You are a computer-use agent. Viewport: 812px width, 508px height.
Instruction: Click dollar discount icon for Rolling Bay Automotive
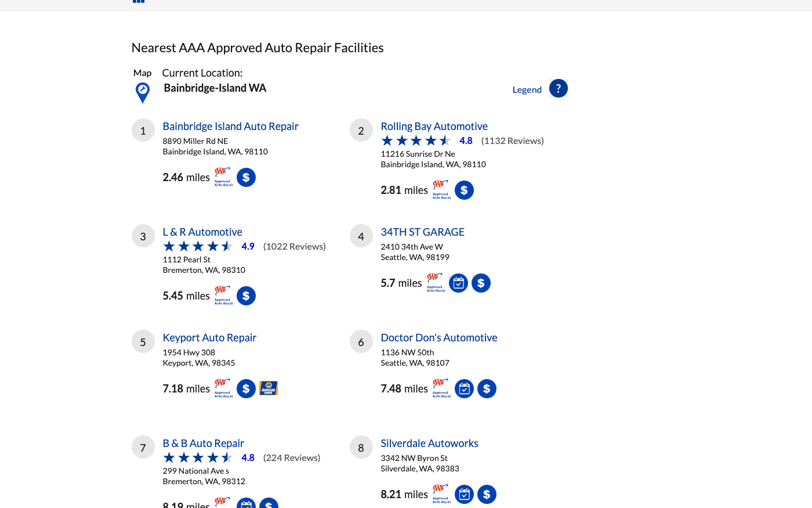(x=464, y=190)
